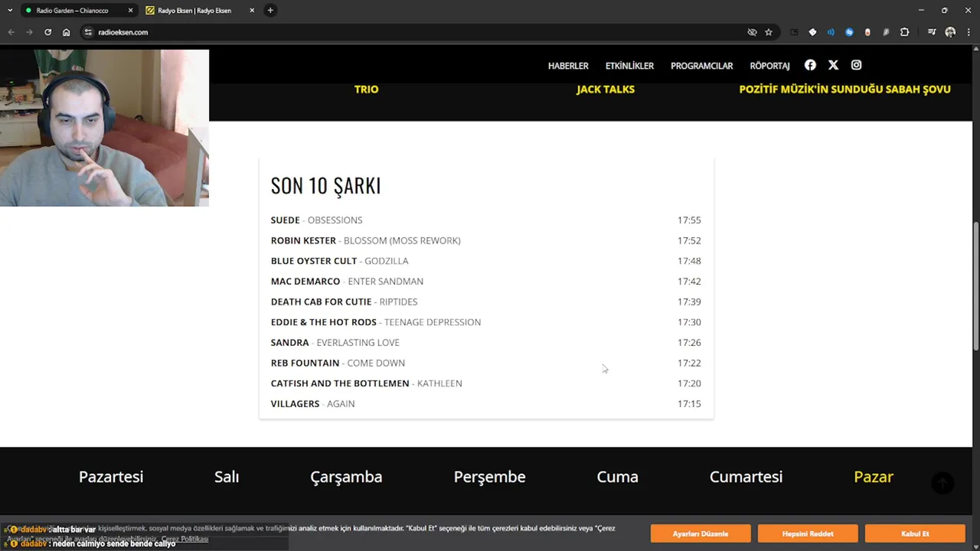Open the media controls playlist icon
Screen dimensions: 980x551
[932, 32]
